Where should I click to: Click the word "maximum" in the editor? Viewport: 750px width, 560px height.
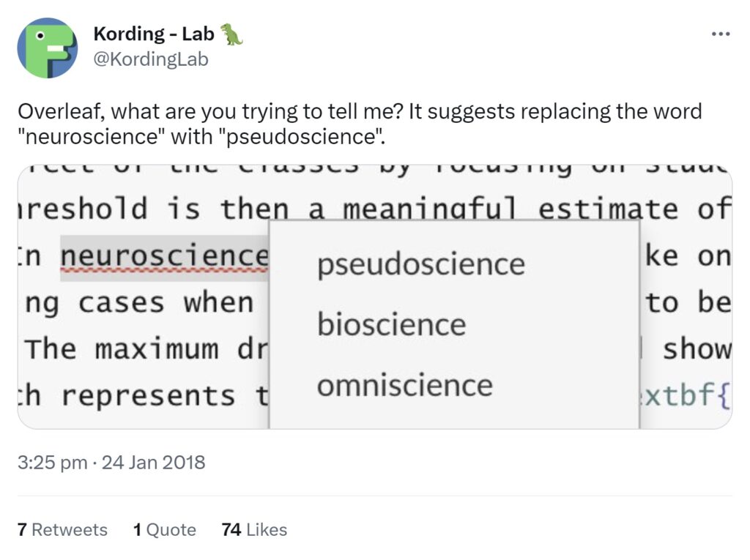pos(157,349)
